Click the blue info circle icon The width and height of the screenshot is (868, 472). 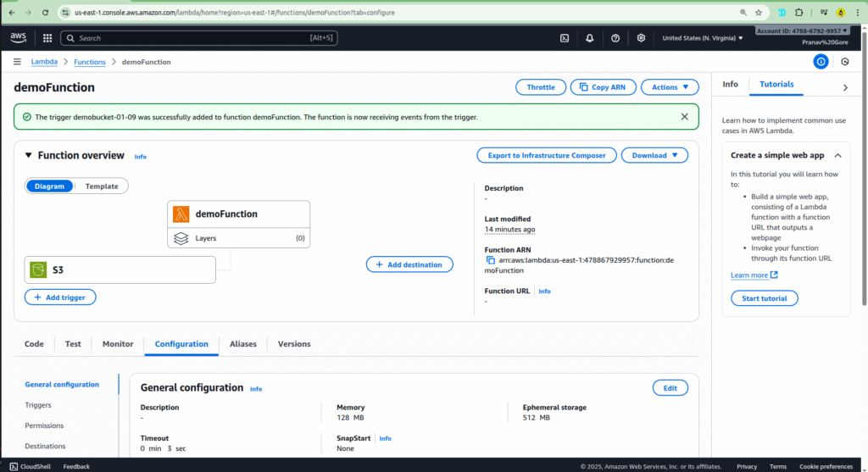click(x=821, y=61)
